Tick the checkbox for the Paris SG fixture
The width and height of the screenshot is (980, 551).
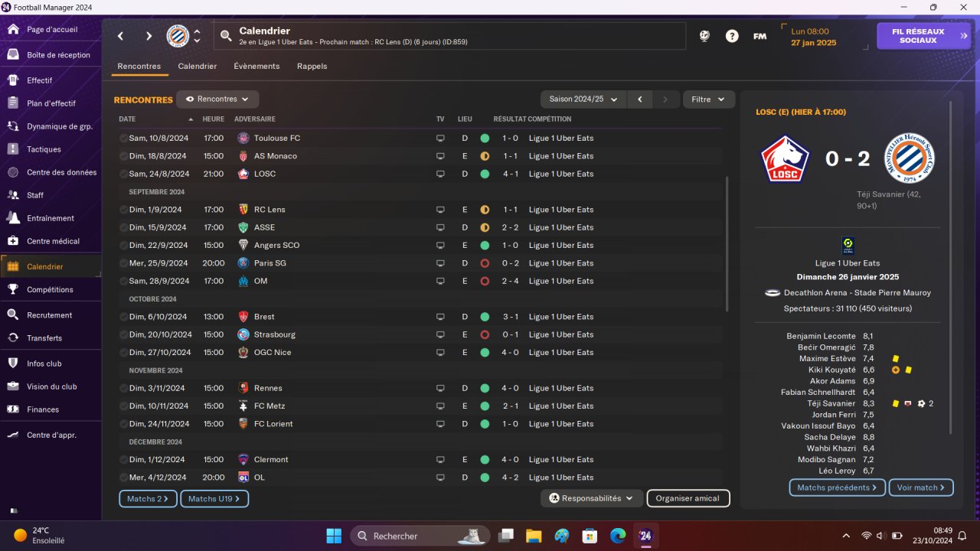point(123,263)
